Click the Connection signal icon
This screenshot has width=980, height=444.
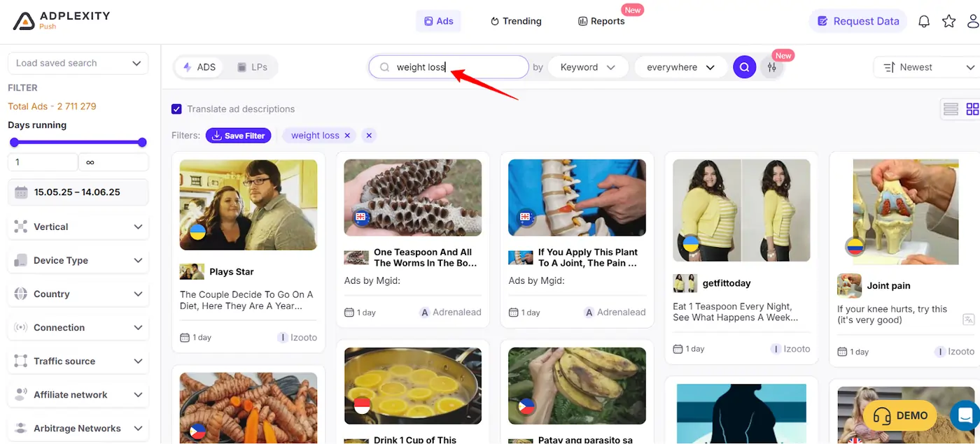click(21, 327)
